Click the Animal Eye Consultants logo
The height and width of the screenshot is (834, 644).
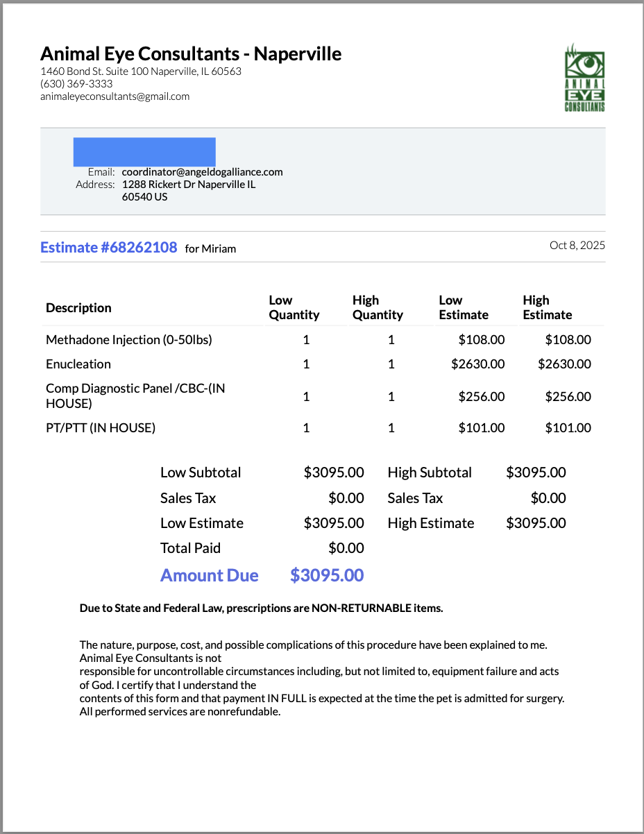(585, 78)
